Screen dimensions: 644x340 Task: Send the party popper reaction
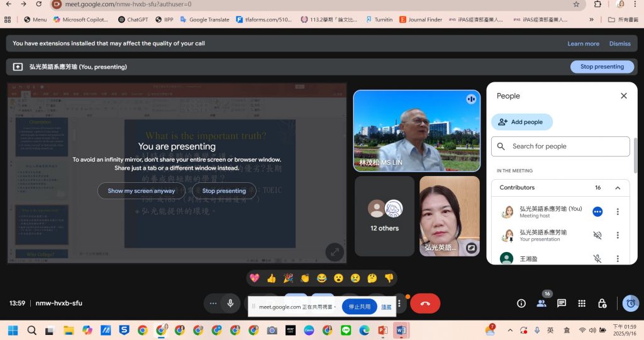tap(288, 278)
